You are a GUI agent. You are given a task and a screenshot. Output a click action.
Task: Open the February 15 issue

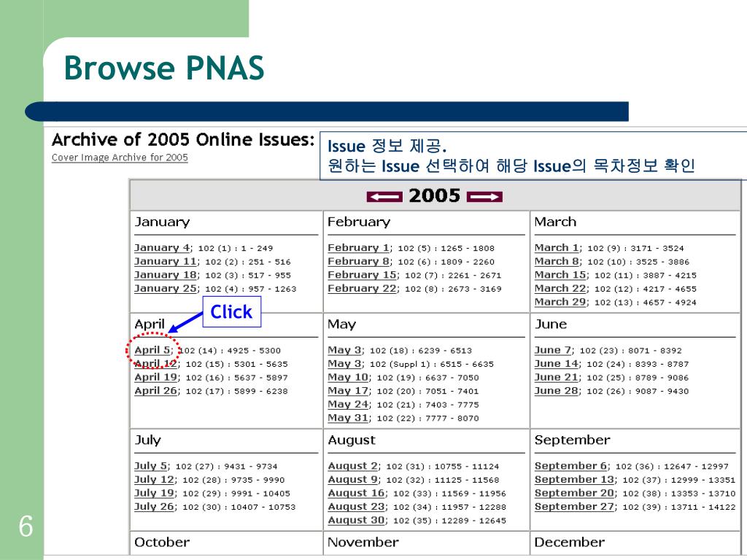point(362,275)
